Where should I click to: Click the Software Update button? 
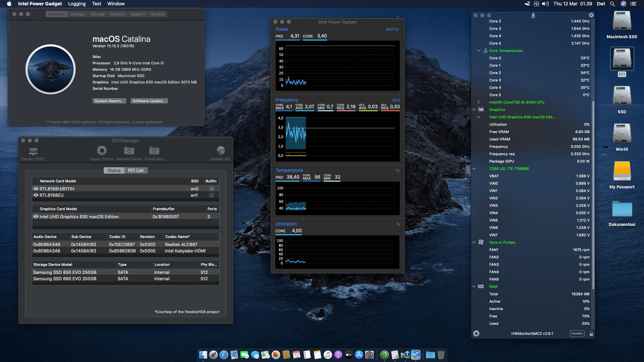pos(149,101)
